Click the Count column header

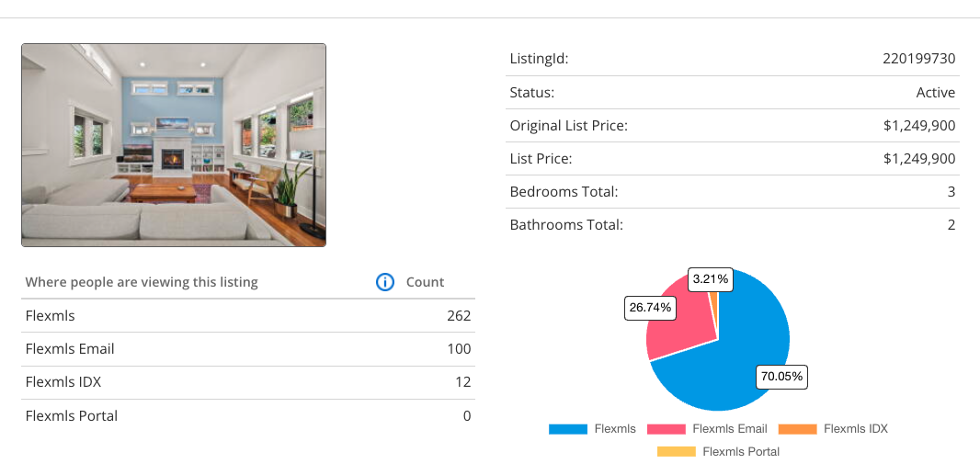coord(425,282)
